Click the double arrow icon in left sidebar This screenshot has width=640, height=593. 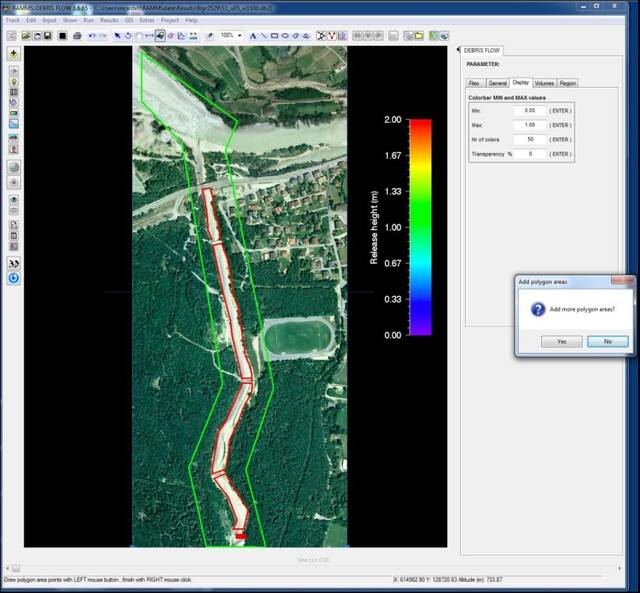(x=13, y=263)
